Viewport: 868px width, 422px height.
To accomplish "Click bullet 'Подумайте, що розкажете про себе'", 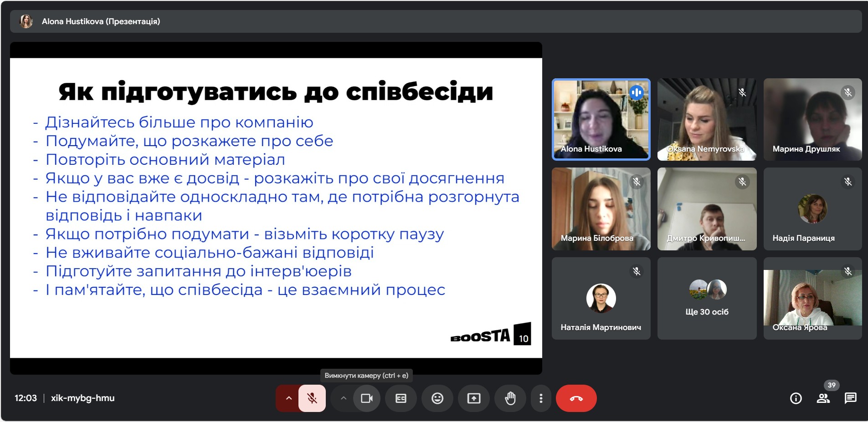I will (x=189, y=141).
